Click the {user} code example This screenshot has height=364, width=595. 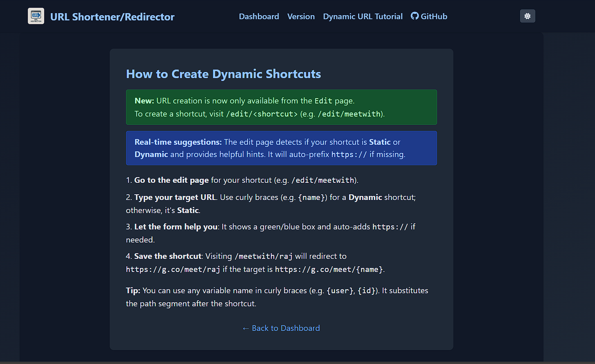tap(340, 290)
